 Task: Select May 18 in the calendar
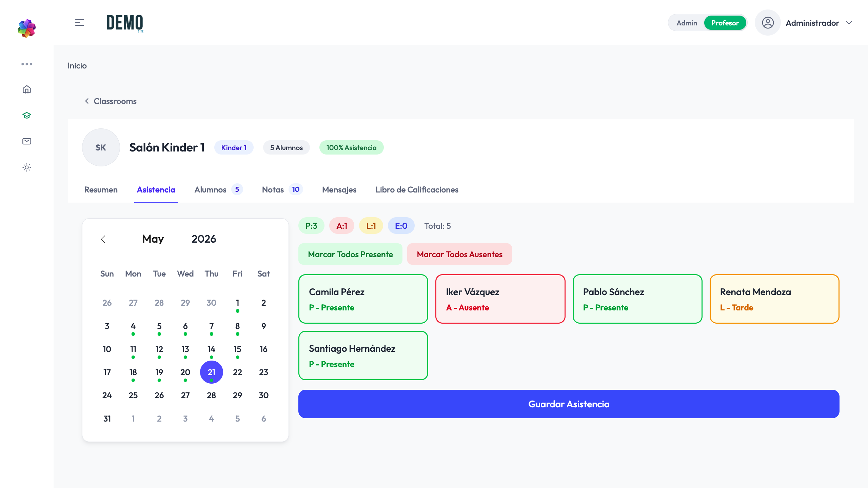133,372
